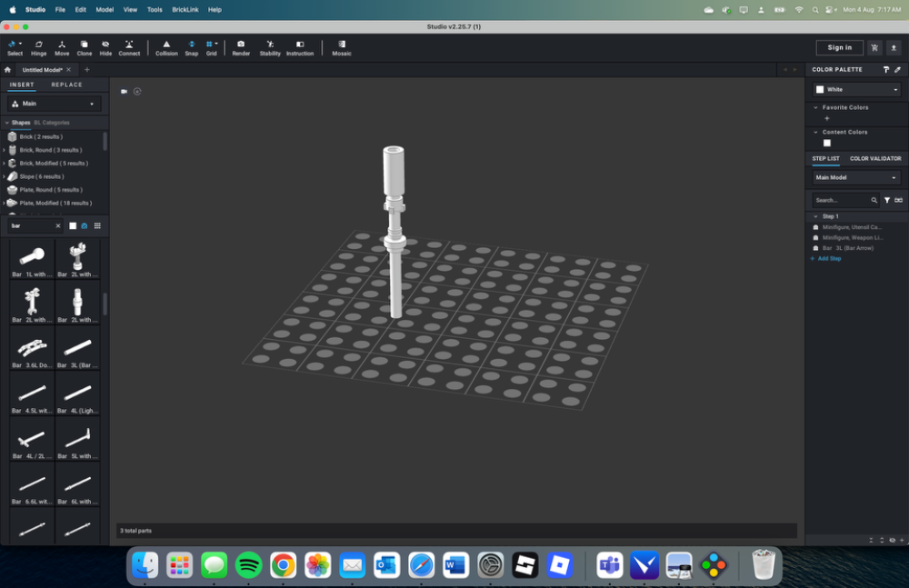Expand the Brick, Round category
909x588 pixels.
tap(5, 150)
